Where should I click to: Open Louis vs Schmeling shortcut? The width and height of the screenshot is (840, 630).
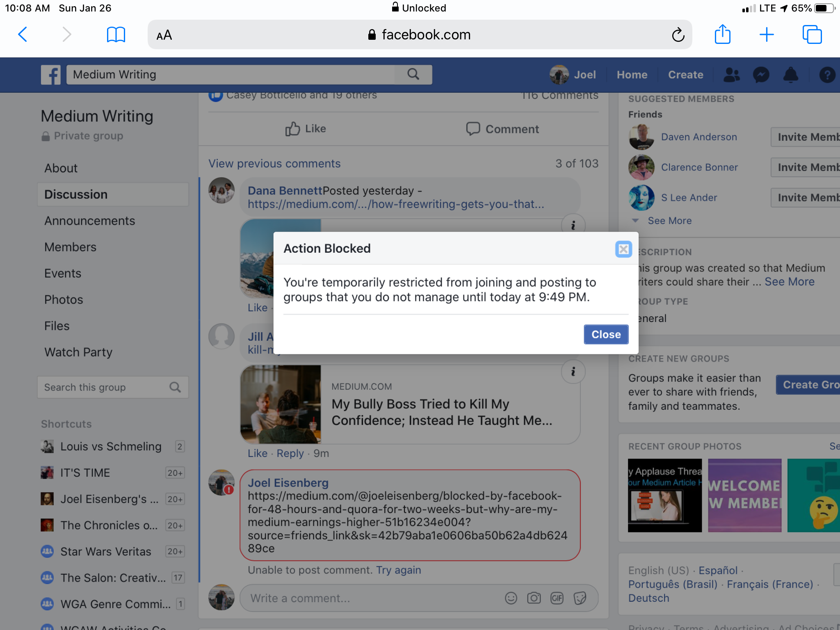tap(112, 446)
